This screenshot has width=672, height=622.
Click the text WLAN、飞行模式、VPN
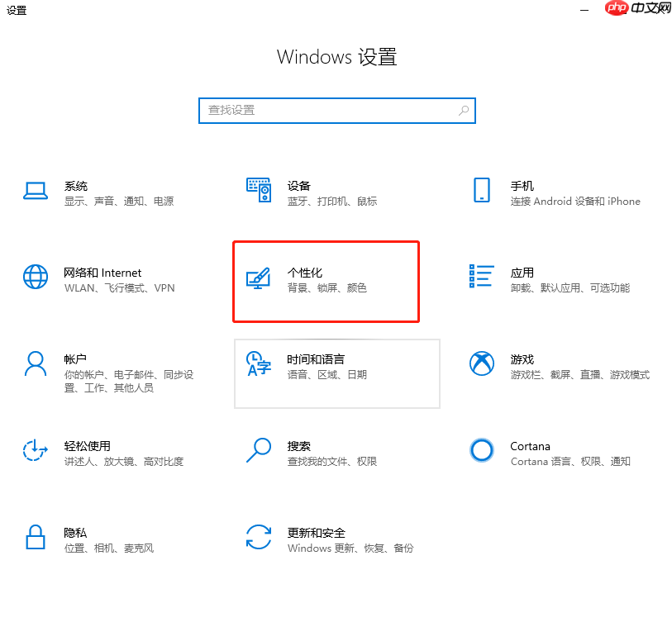tap(120, 288)
